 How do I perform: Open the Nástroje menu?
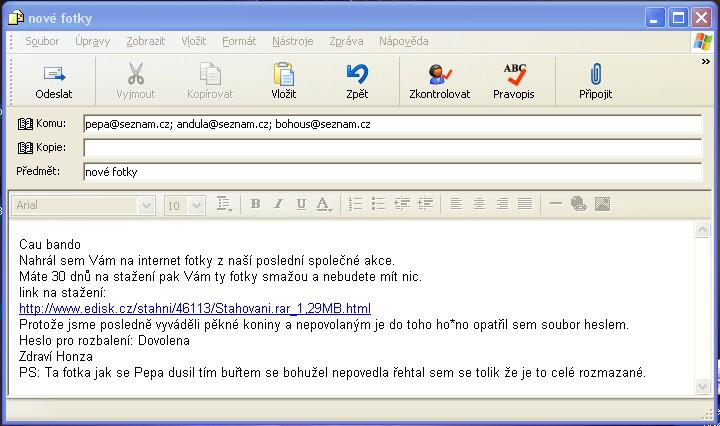click(292, 41)
